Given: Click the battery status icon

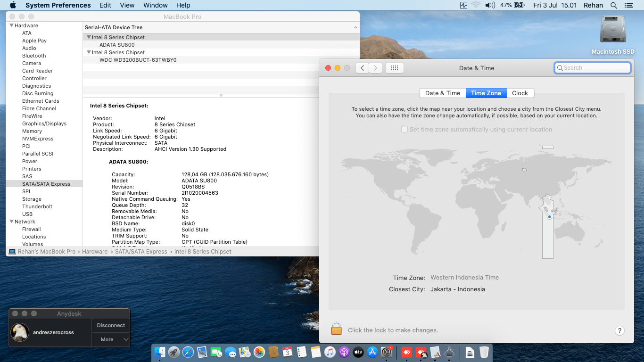Looking at the screenshot, I should coord(519,5).
